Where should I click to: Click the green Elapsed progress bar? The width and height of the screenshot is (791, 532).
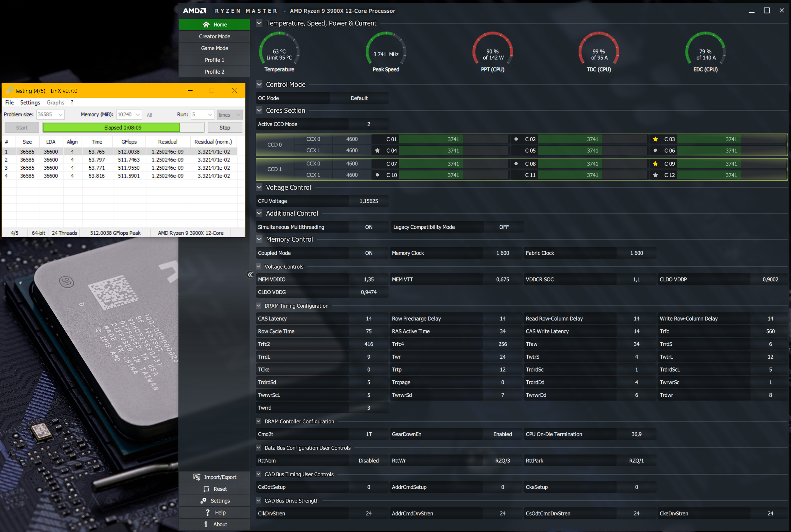click(111, 127)
